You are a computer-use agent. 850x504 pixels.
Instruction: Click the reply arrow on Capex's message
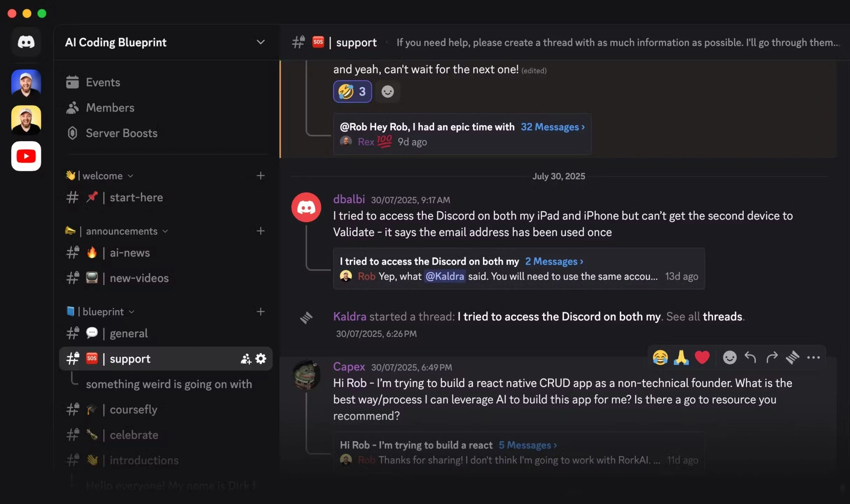tap(750, 358)
